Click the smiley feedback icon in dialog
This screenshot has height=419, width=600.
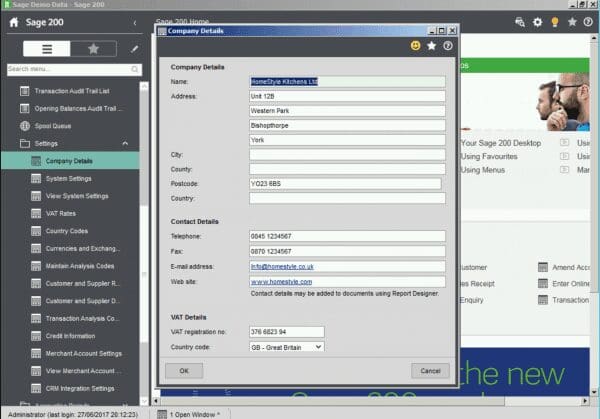[415, 46]
